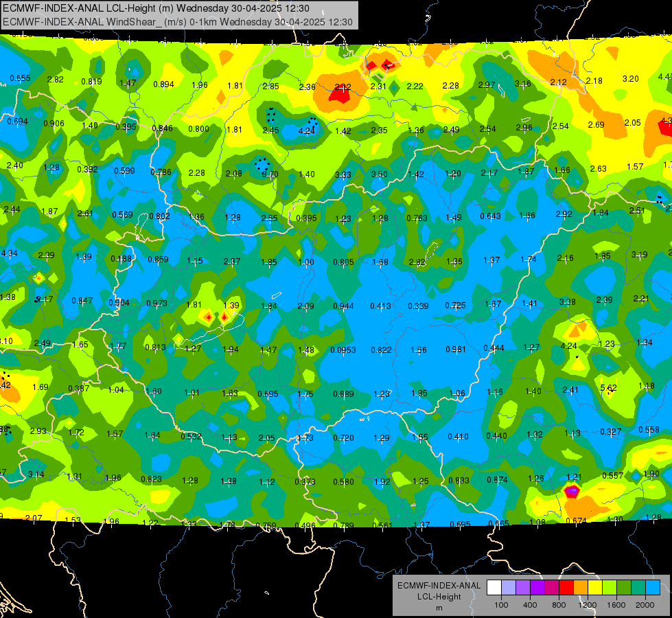The width and height of the screenshot is (672, 618).
Task: Click the wind shear value 0.558
Action: pos(649,430)
